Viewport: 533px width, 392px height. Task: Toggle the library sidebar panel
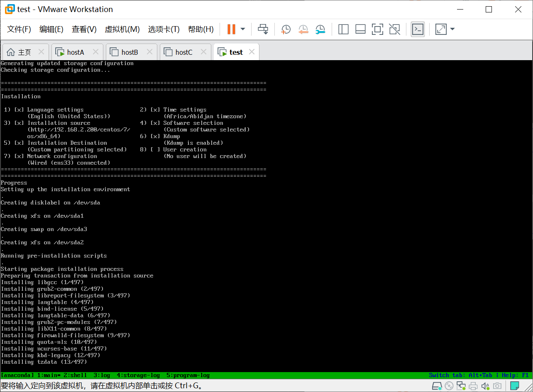click(x=343, y=29)
